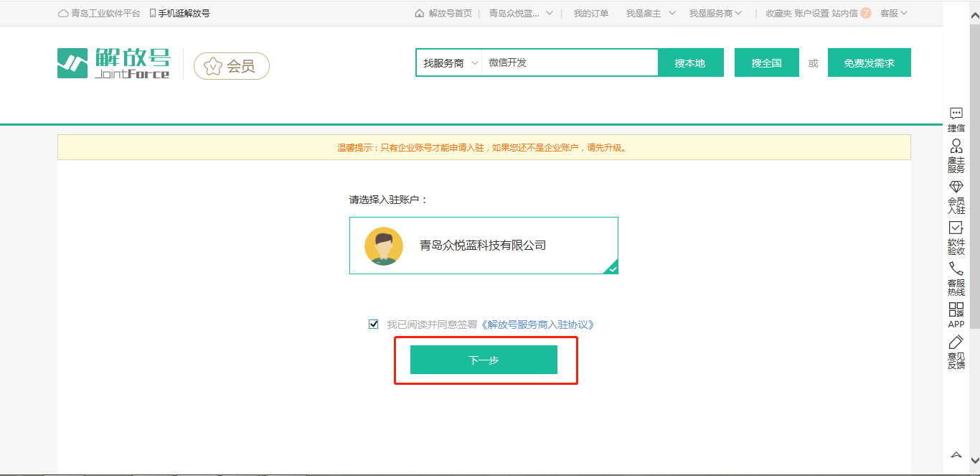Open the 捷信 chat icon in sidebar
980x476 pixels.
(956, 113)
